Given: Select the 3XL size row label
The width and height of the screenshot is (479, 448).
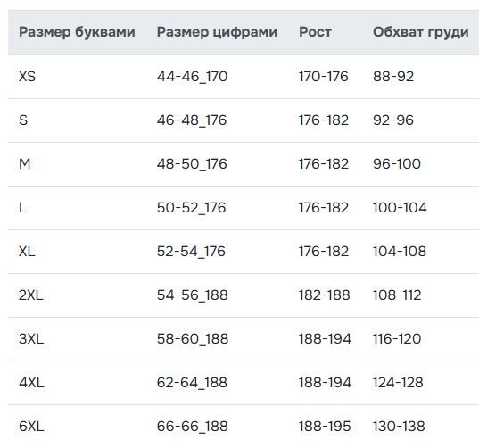Looking at the screenshot, I should [31, 338].
